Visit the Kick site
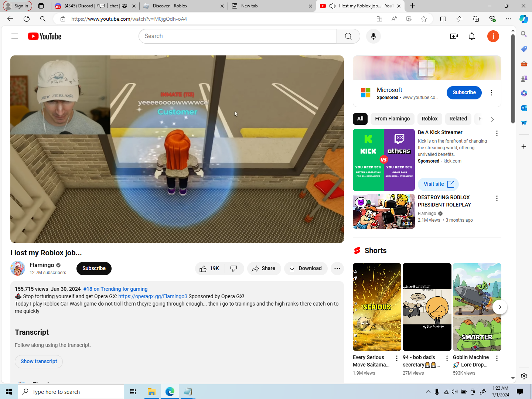 pos(438,184)
